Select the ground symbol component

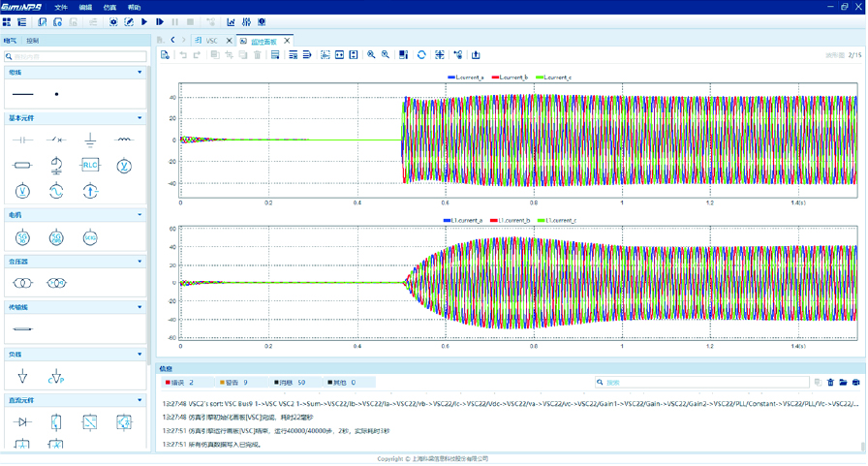click(x=90, y=140)
